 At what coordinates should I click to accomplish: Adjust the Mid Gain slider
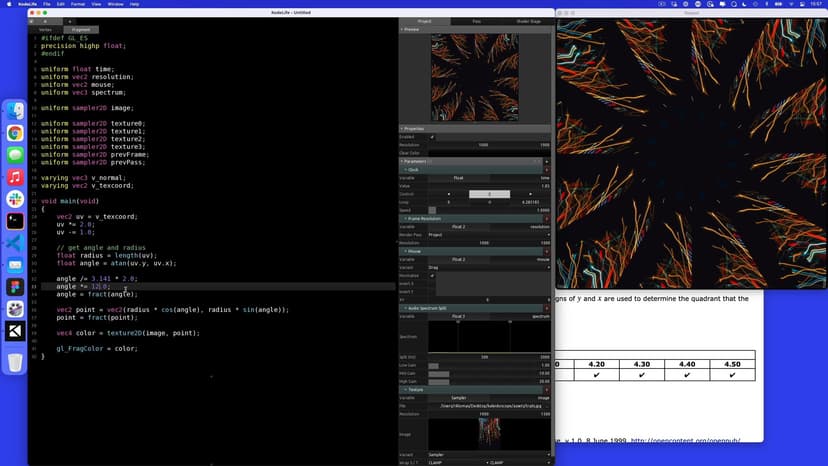click(439, 373)
